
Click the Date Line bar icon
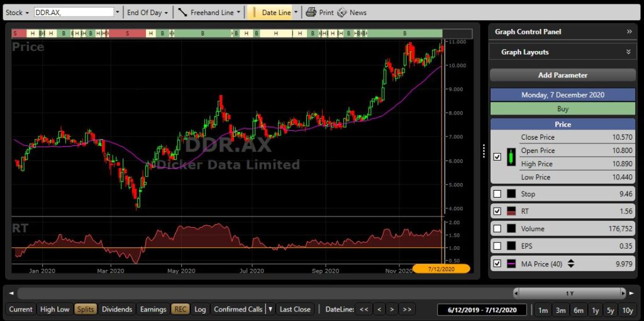(x=253, y=13)
